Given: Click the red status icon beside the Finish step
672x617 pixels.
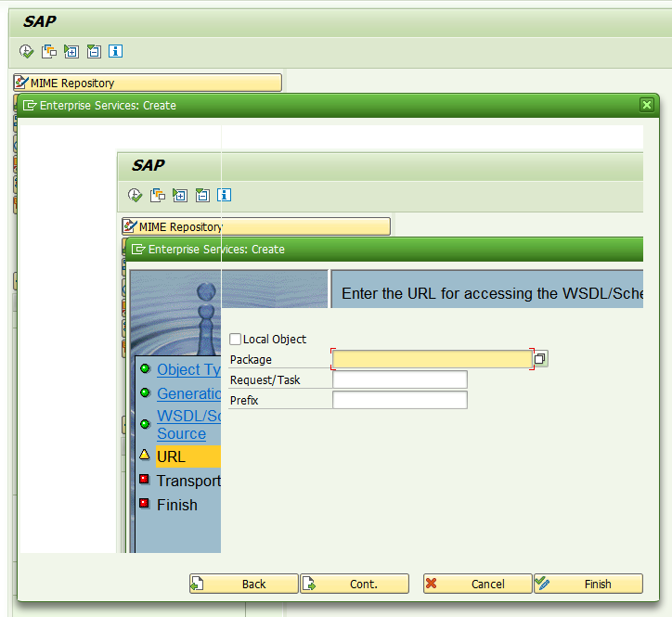Looking at the screenshot, I should coord(145,503).
